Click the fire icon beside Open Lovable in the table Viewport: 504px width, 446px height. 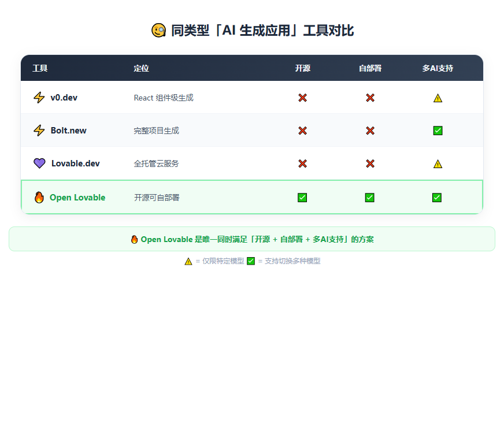click(39, 198)
